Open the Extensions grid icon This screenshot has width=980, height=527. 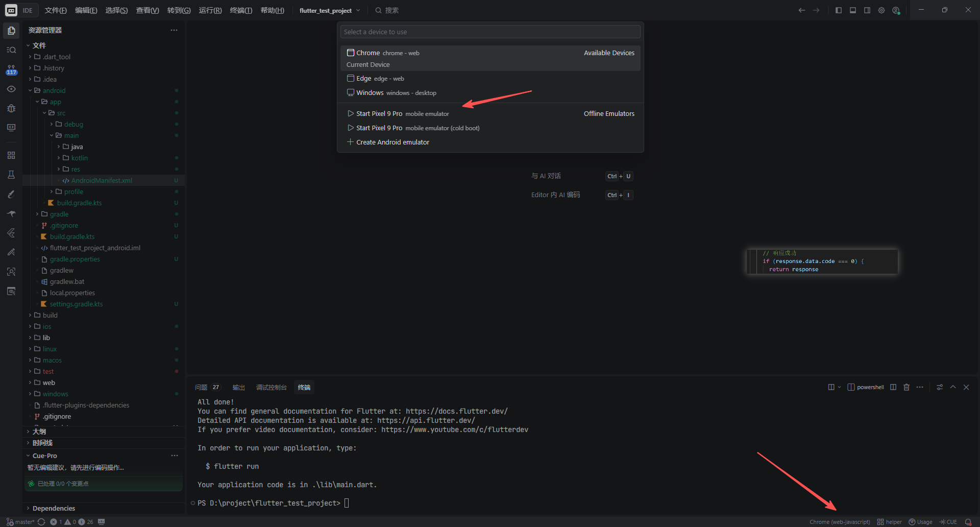click(11, 155)
